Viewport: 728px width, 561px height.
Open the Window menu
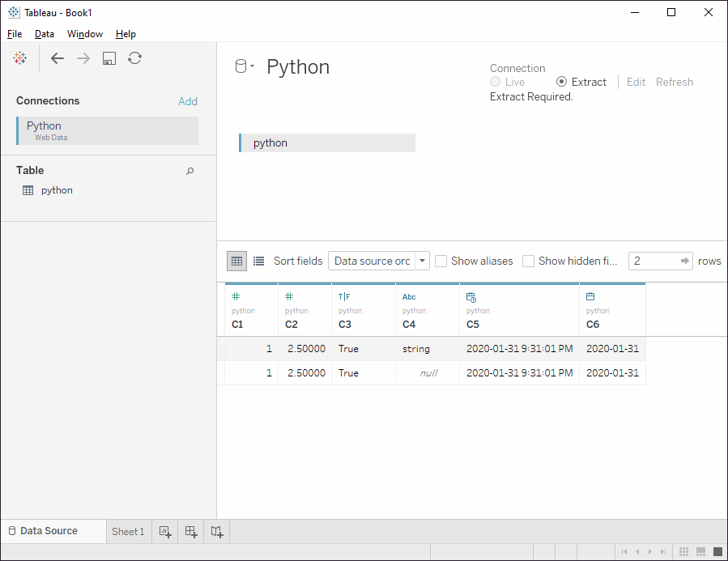(x=85, y=34)
